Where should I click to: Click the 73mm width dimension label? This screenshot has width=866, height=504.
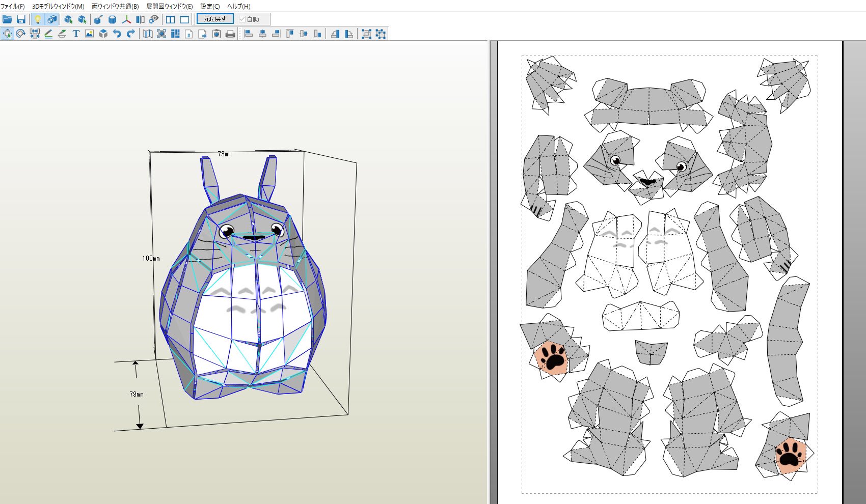click(x=225, y=154)
